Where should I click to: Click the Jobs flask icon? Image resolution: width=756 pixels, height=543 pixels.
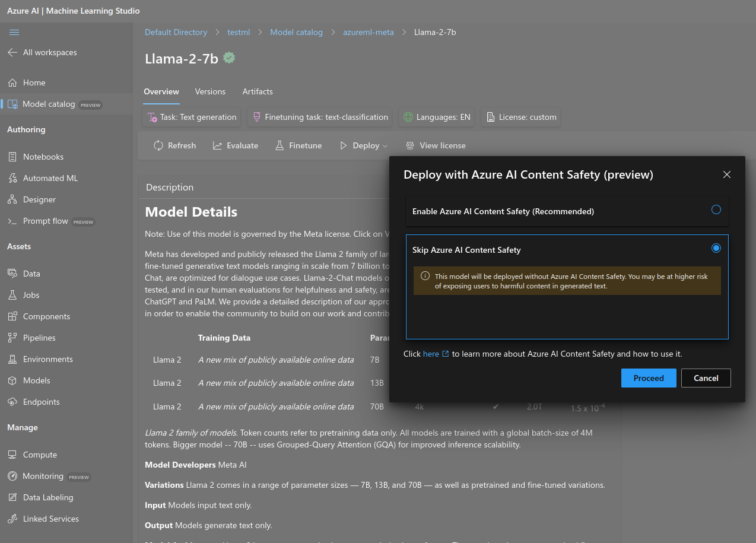pos(12,295)
